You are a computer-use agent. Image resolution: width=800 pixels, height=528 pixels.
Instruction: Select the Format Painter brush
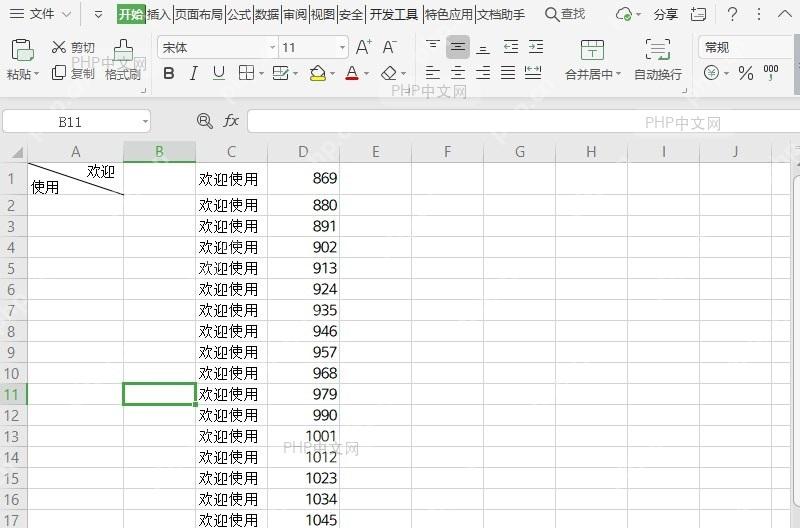[123, 51]
